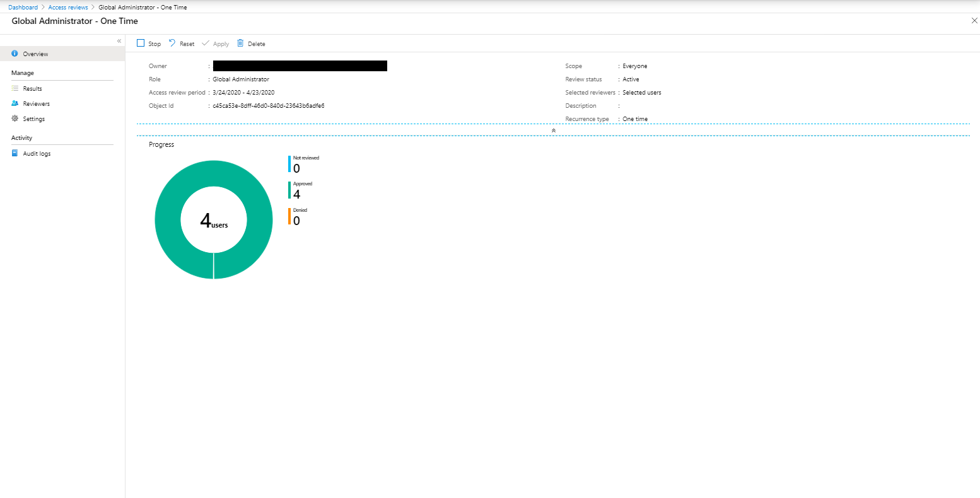The width and height of the screenshot is (980, 498).
Task: Click the 'Role' field label
Action: coord(155,79)
